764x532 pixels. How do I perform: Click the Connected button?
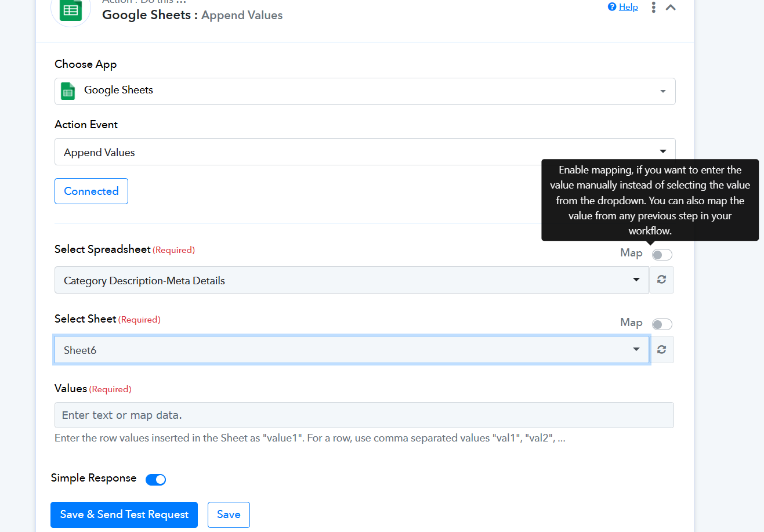coord(91,191)
